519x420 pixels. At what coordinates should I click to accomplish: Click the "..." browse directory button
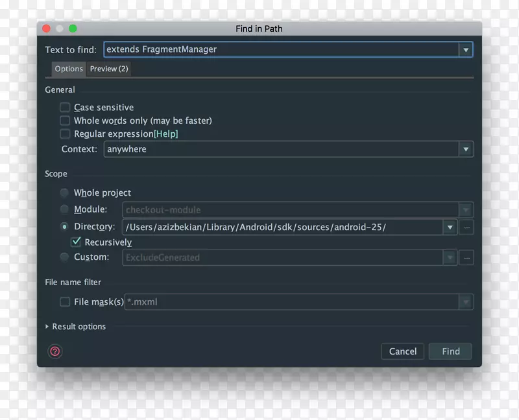pos(466,227)
